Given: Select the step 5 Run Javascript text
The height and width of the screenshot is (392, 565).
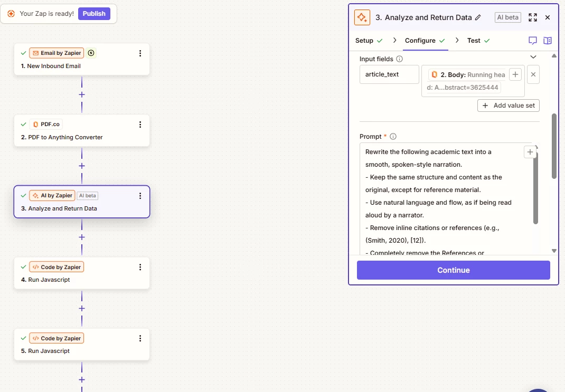Looking at the screenshot, I should [45, 351].
